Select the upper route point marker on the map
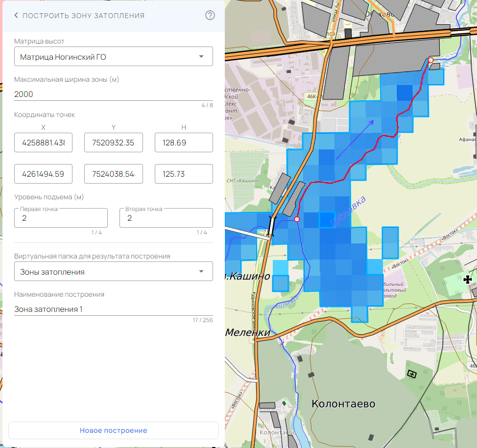The width and height of the screenshot is (477, 448). coord(430,59)
